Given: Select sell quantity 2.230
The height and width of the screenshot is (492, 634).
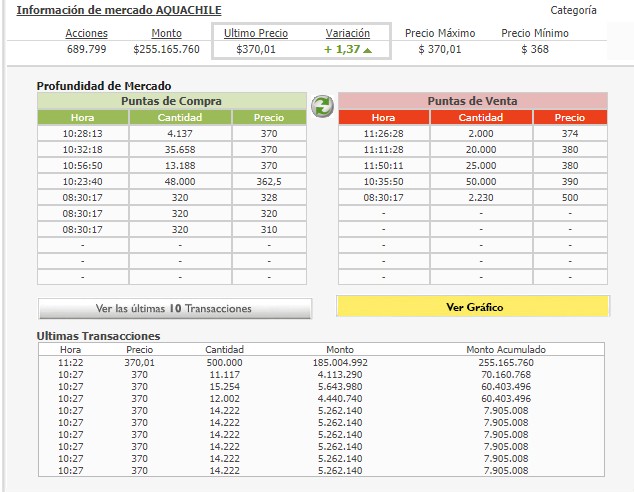Looking at the screenshot, I should [x=481, y=198].
